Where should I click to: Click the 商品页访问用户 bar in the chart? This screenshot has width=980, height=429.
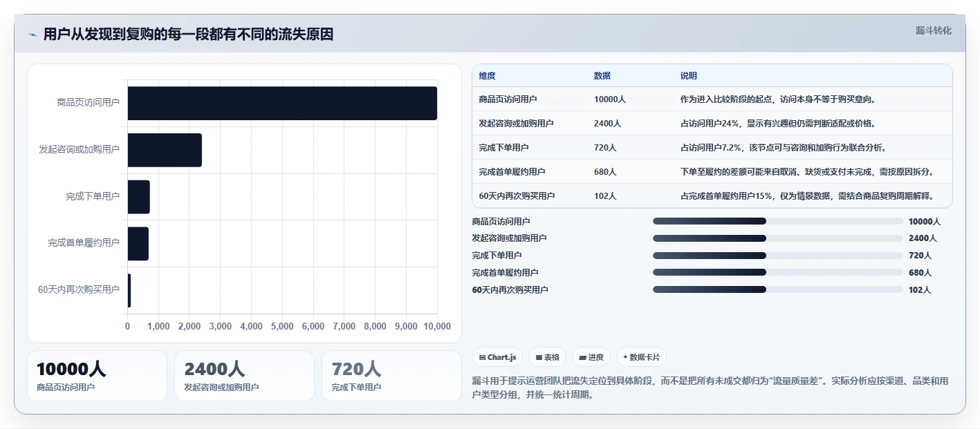tap(282, 103)
